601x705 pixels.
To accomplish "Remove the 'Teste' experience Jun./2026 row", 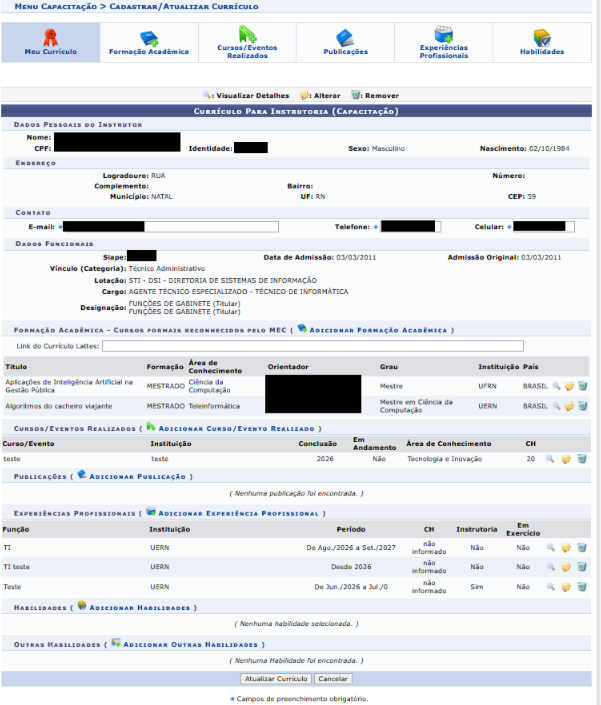I will 582,587.
